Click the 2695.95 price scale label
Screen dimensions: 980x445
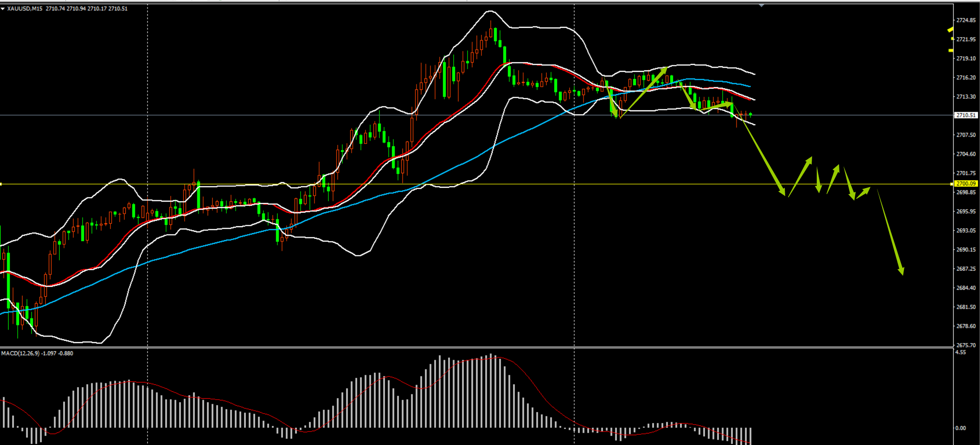(966, 211)
